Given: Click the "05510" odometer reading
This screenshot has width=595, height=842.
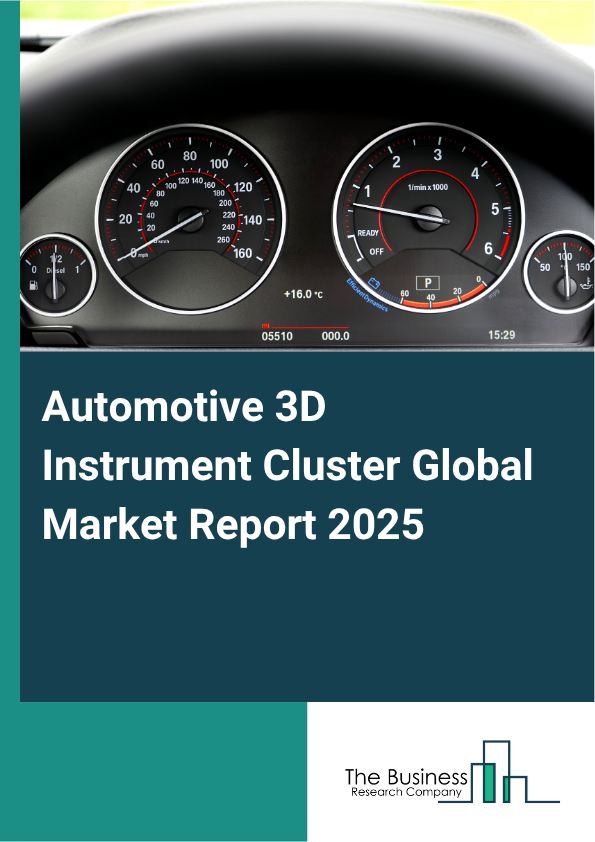Looking at the screenshot, I should [277, 336].
